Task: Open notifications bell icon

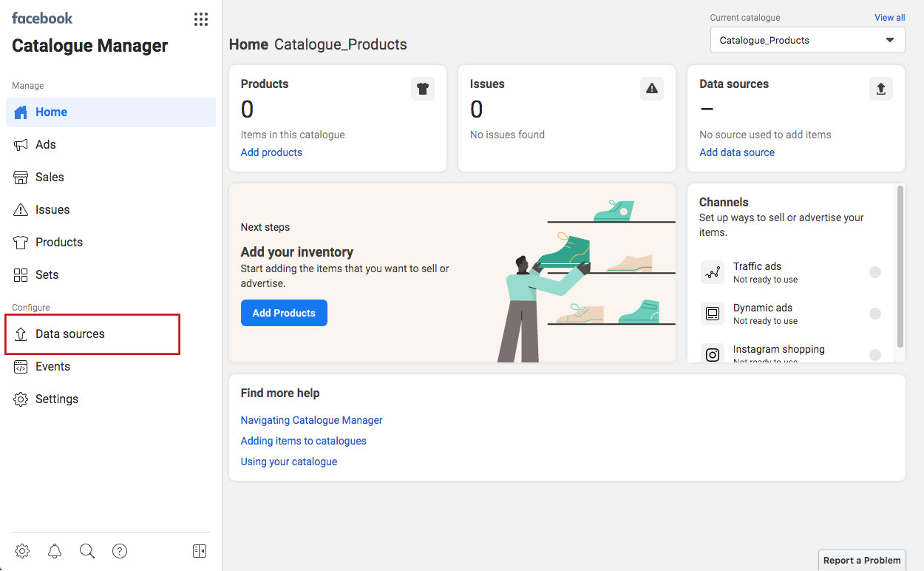Action: [55, 551]
